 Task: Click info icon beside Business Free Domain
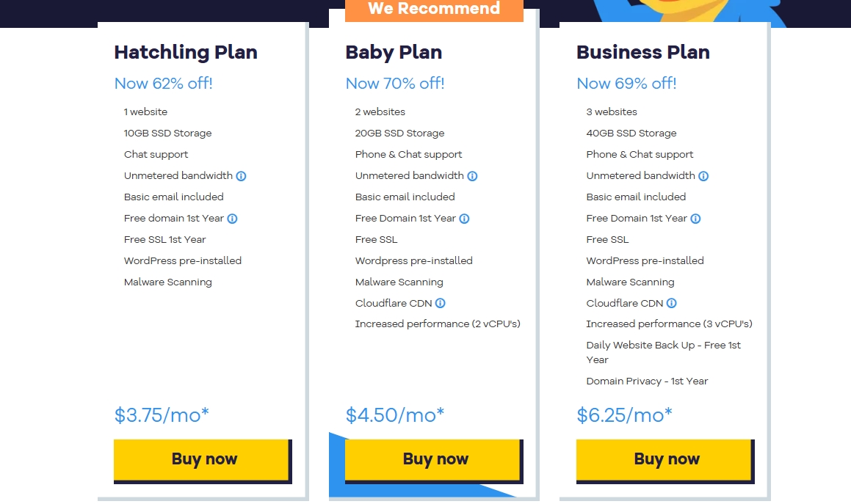coord(695,219)
